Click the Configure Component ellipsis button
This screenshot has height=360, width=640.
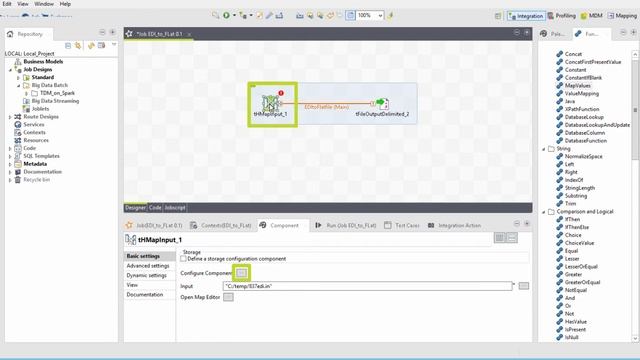(x=241, y=273)
